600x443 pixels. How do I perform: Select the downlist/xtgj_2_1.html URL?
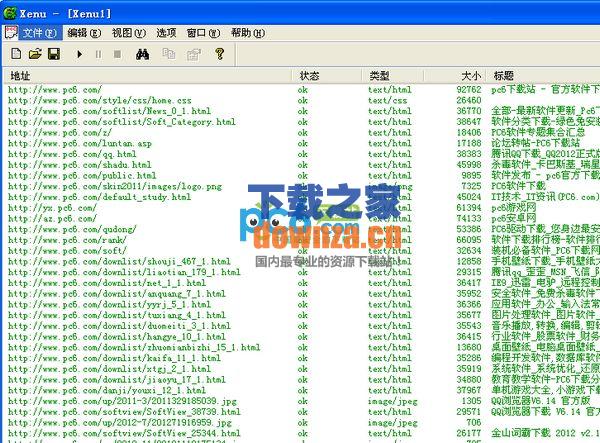(109, 368)
